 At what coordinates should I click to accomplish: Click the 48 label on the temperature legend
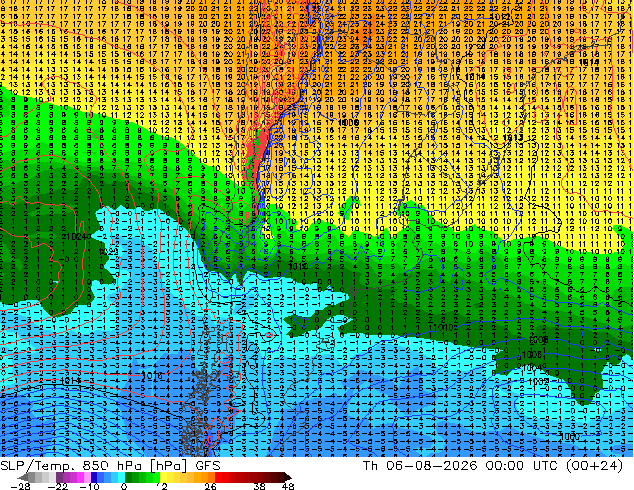288,486
